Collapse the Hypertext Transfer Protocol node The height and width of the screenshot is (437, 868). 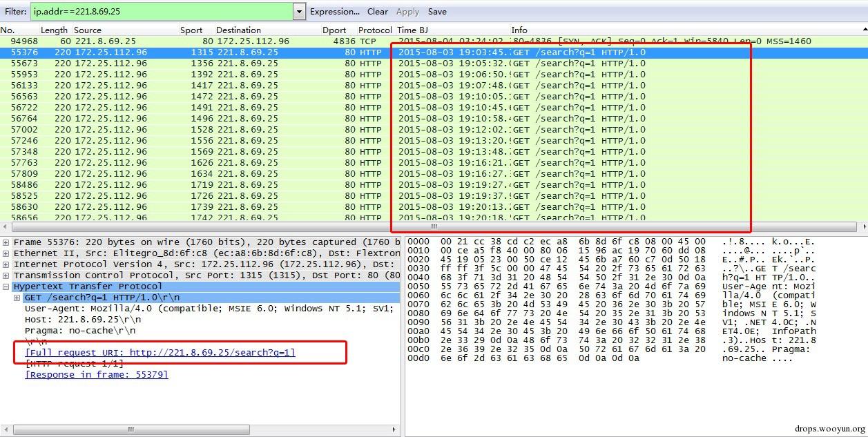coord(6,287)
